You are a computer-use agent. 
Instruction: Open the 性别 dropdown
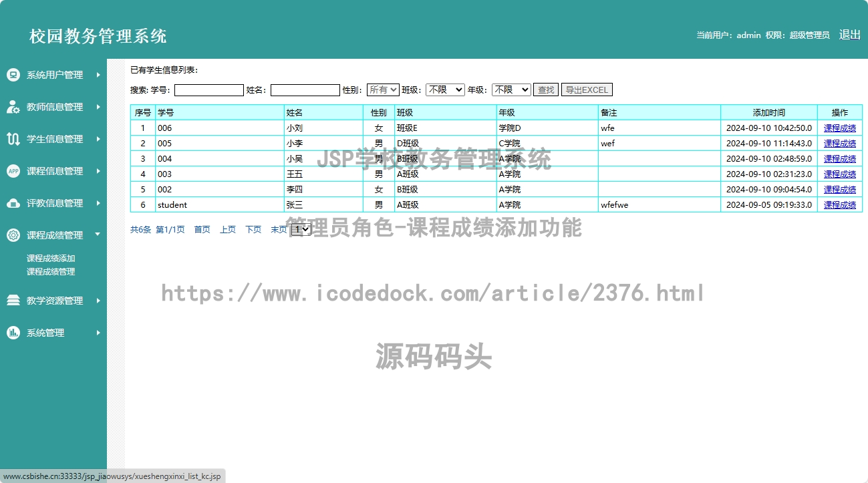pos(383,90)
